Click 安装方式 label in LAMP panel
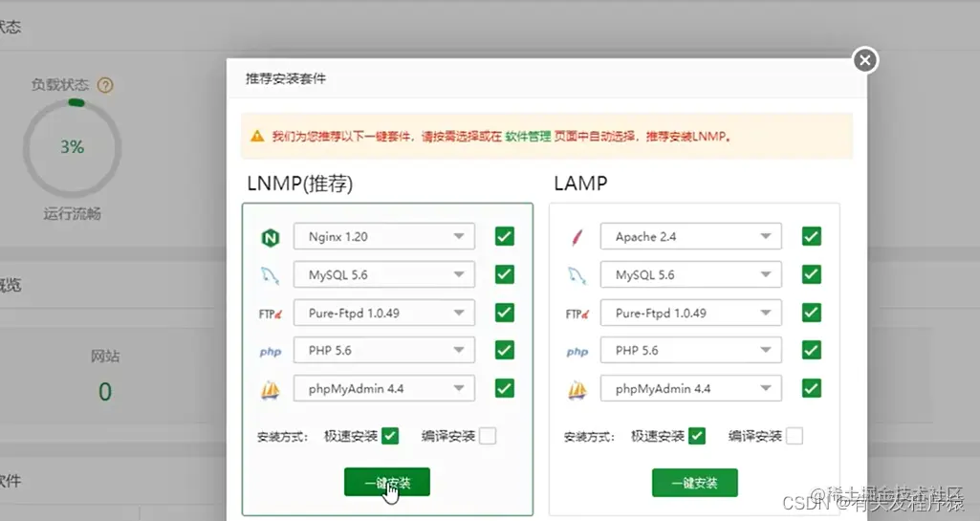The image size is (980, 521). [x=589, y=437]
